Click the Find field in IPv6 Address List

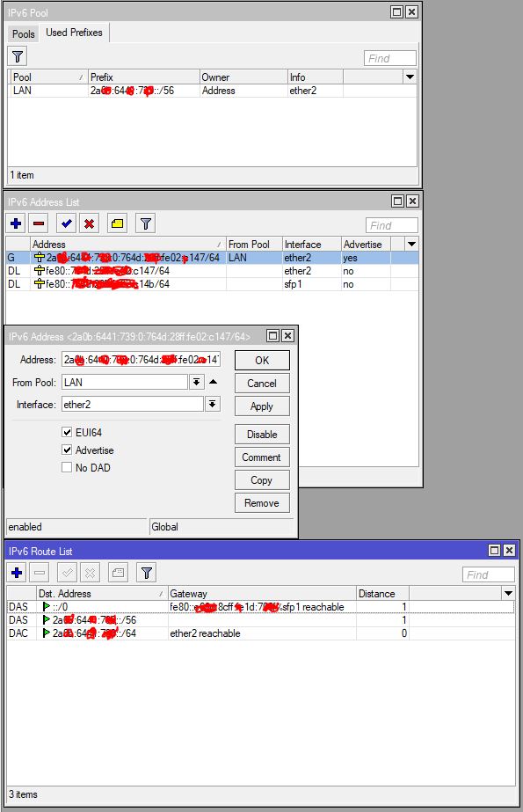pyautogui.click(x=392, y=226)
